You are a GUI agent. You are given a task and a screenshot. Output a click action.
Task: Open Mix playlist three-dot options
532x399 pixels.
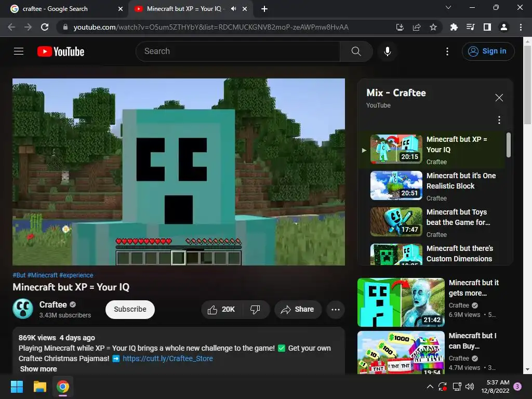coord(499,120)
